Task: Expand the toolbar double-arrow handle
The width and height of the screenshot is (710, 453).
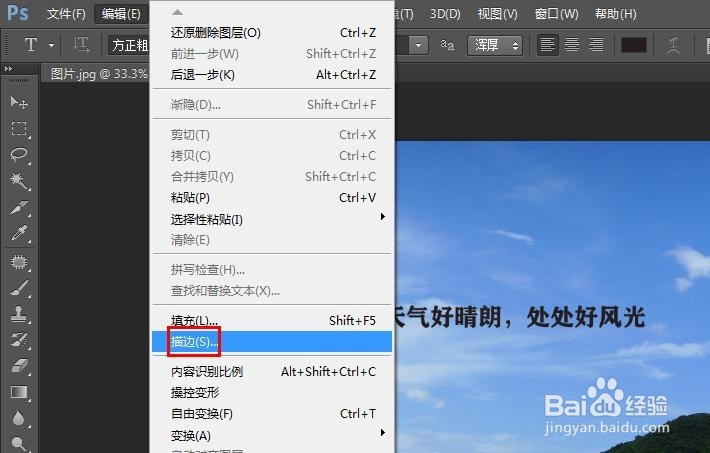Action: click(8, 69)
